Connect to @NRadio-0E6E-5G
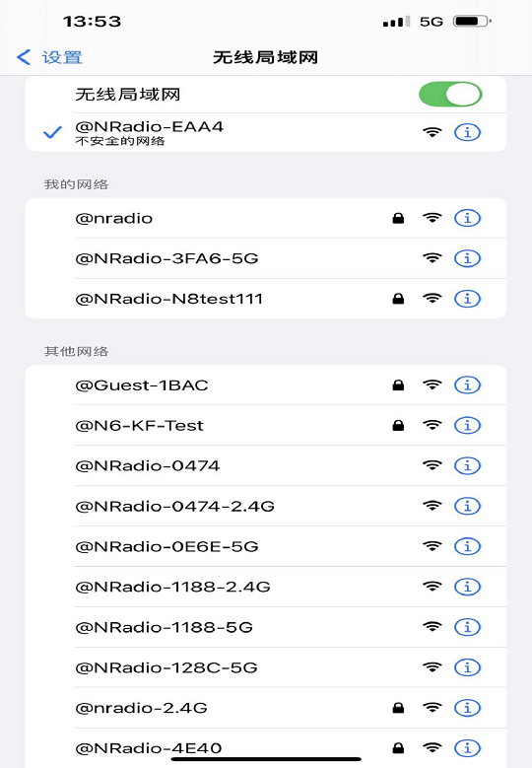 266,546
